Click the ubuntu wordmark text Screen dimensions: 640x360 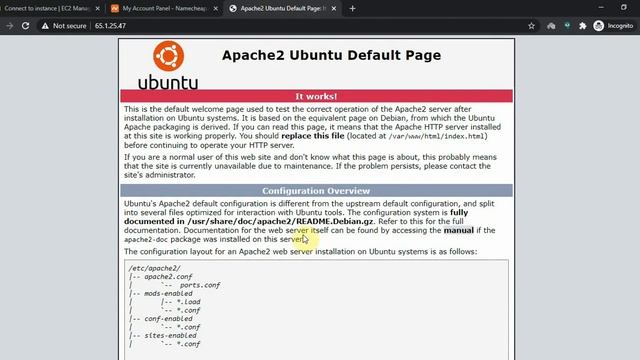coord(168,82)
